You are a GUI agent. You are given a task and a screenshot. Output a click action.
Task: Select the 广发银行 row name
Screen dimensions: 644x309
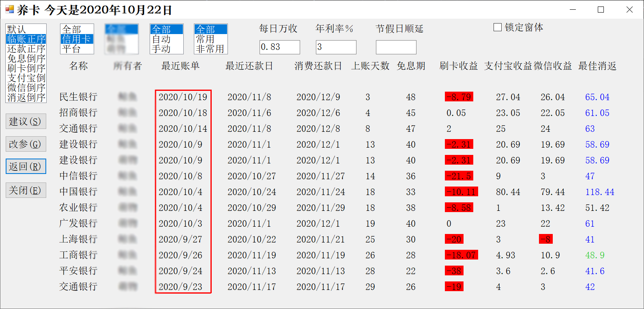tap(78, 223)
